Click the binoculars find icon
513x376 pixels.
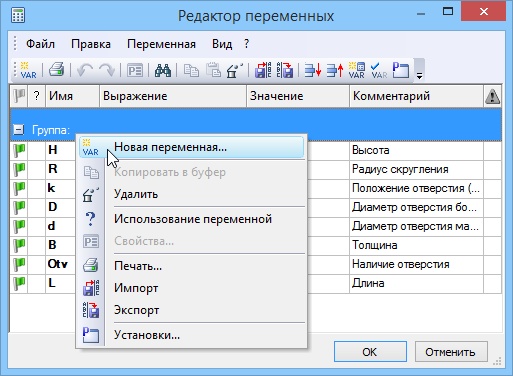[x=163, y=70]
